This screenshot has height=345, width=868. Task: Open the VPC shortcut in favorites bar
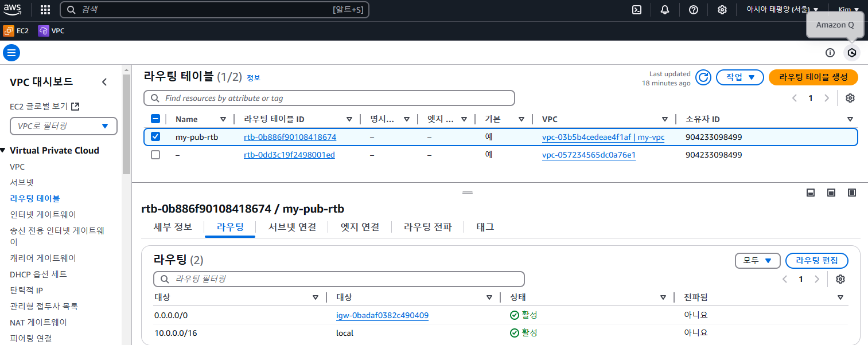point(52,31)
